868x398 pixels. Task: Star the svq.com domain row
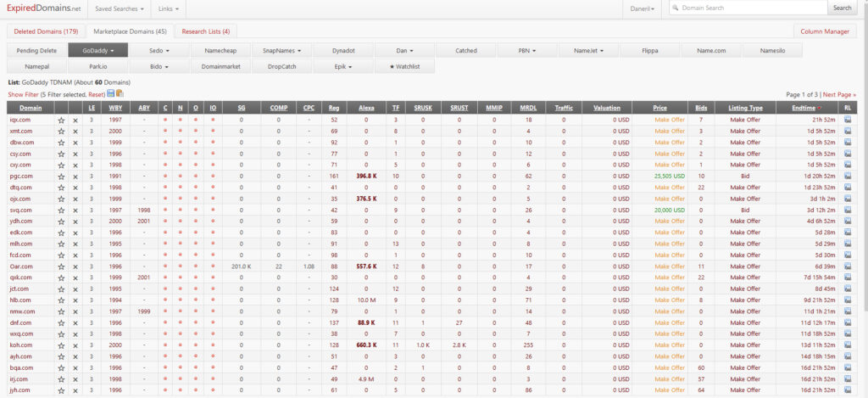[x=61, y=210]
